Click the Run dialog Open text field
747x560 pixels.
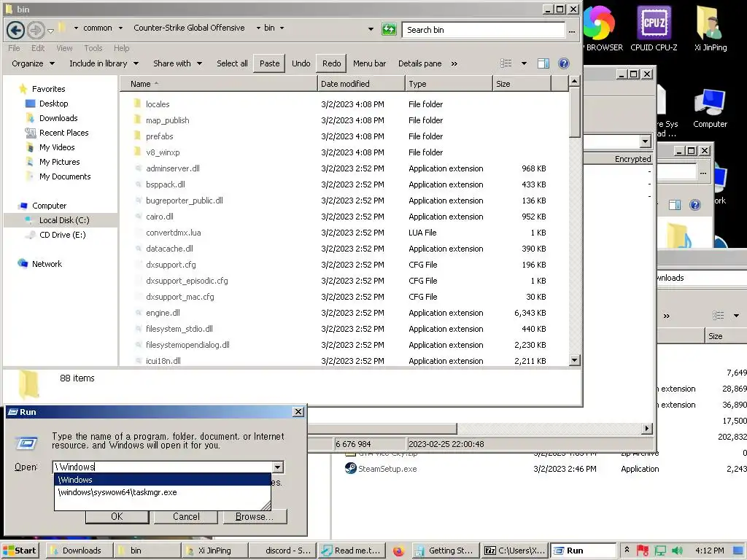162,467
